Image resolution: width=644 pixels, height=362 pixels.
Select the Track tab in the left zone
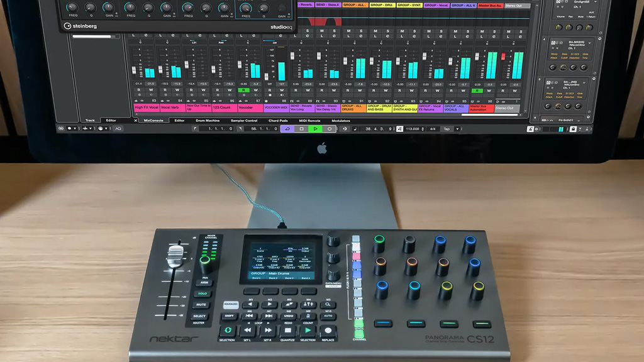90,120
